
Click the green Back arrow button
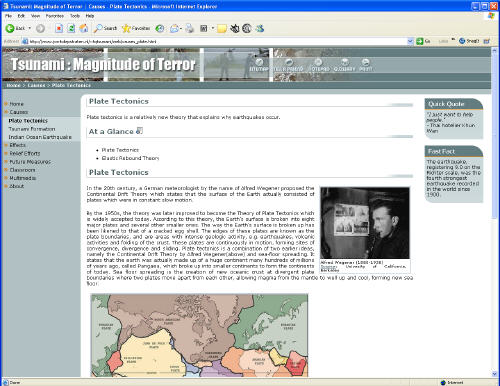10,29
